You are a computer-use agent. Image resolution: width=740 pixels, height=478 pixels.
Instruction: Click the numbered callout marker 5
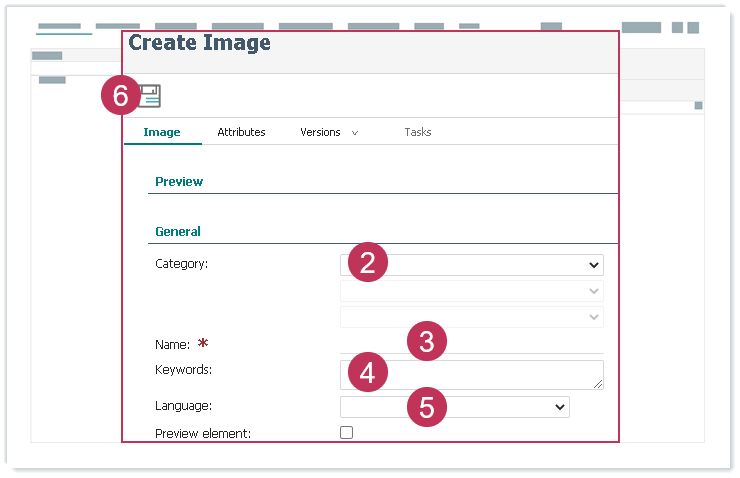click(x=426, y=407)
